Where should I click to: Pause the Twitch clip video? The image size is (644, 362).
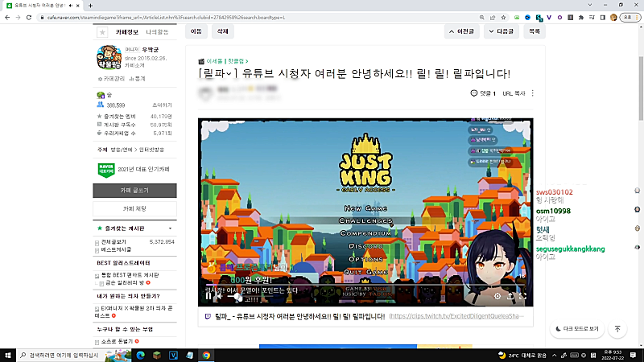[x=208, y=296]
